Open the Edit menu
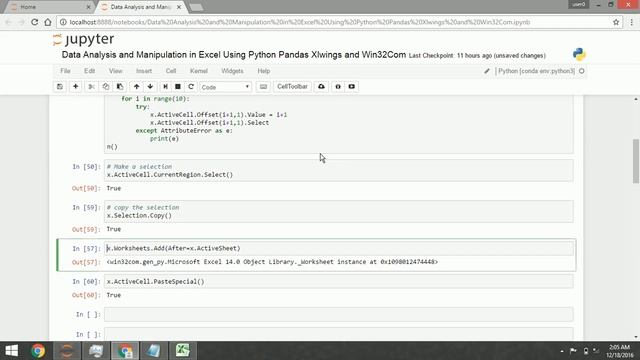640x360 pixels. (89, 71)
